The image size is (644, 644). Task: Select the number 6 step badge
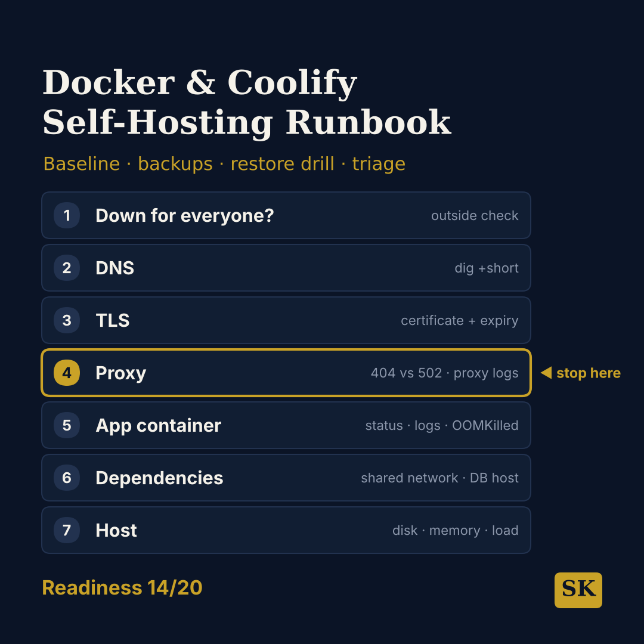point(67,478)
